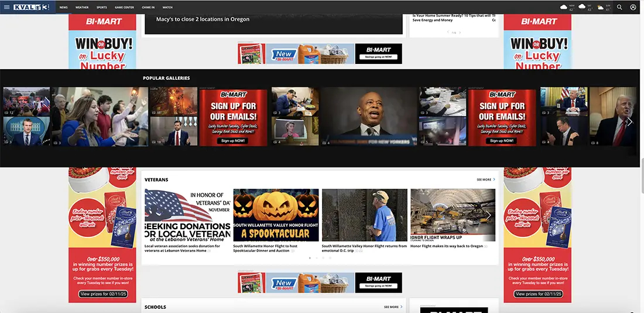Read Honor Flight returns from emotional D.C. trip

point(364,248)
